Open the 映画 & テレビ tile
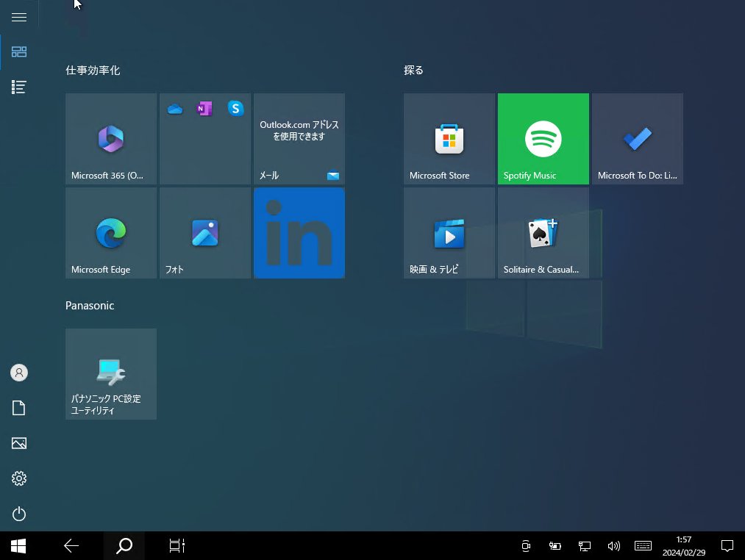The image size is (745, 560). (449, 233)
